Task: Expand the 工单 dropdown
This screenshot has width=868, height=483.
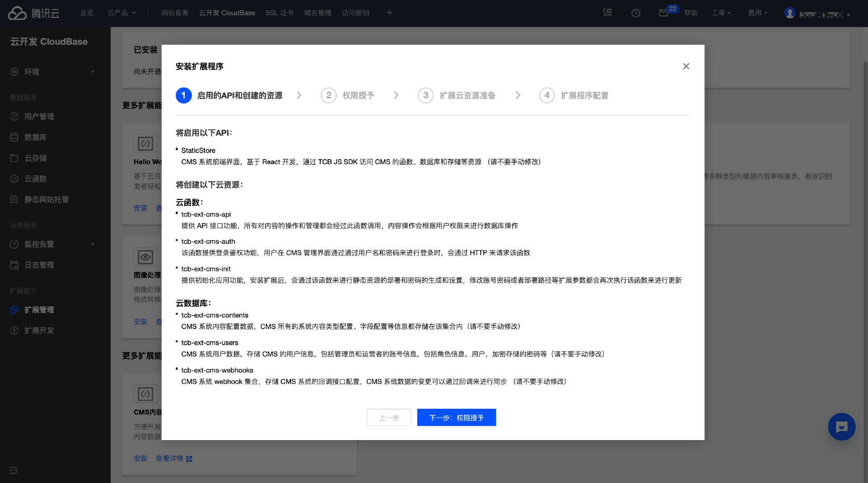Action: point(721,13)
